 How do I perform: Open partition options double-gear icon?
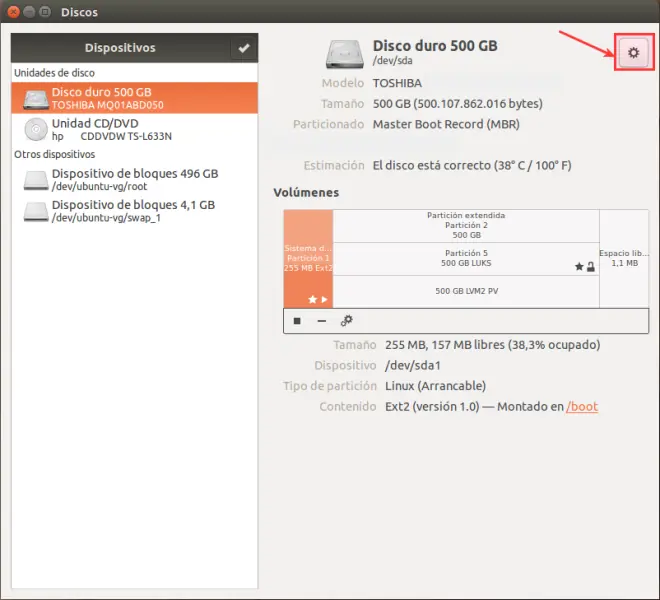346,321
